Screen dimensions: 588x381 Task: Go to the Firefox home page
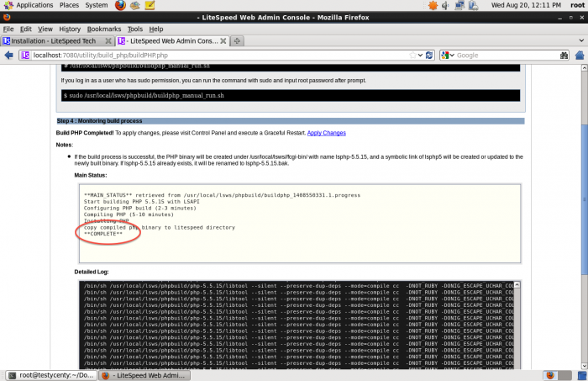click(x=580, y=56)
